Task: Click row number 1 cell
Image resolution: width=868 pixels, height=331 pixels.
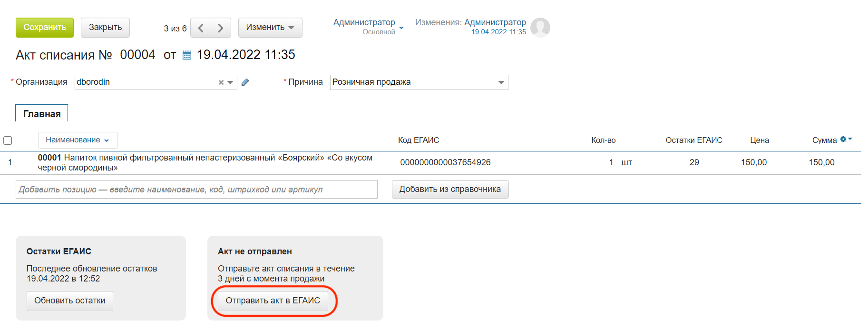Action: 10,162
